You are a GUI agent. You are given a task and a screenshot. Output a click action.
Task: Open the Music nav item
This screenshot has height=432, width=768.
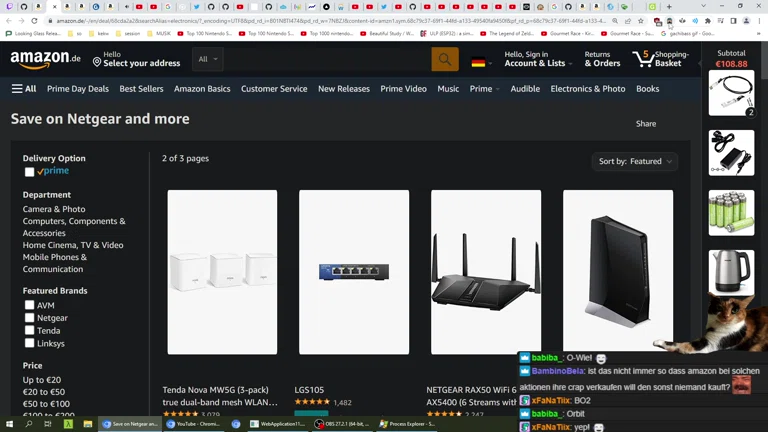pos(448,89)
